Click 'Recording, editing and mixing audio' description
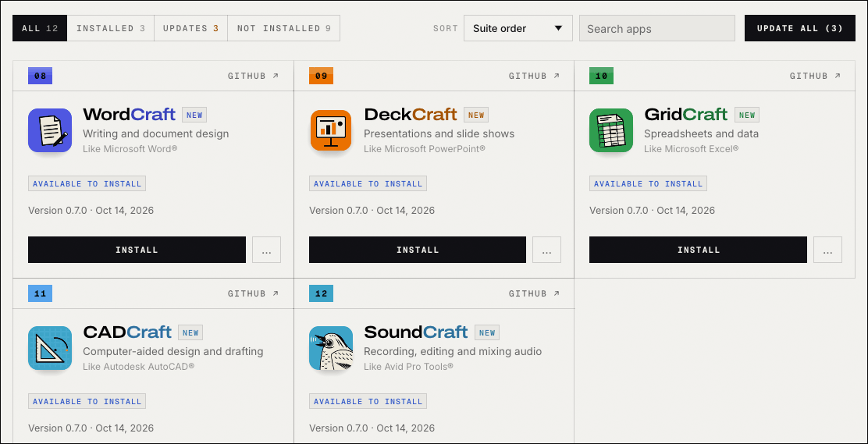 (453, 352)
